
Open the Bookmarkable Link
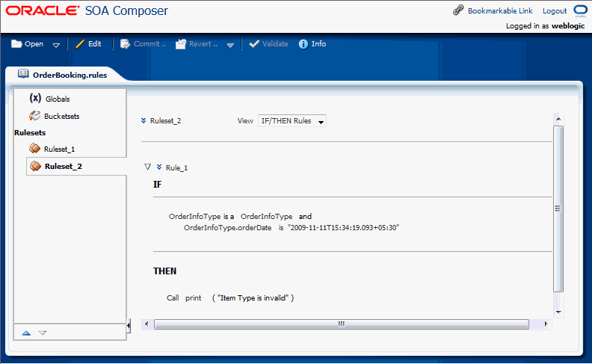pyautogui.click(x=500, y=11)
